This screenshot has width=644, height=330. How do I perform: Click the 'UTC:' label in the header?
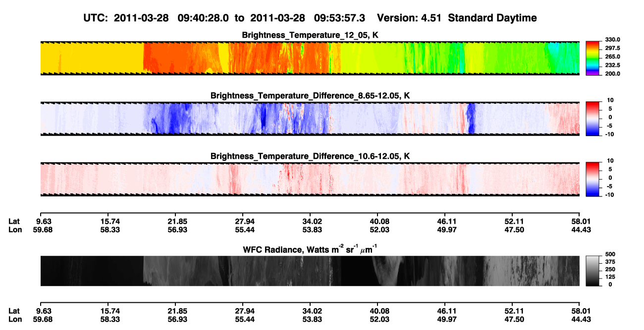coord(96,18)
